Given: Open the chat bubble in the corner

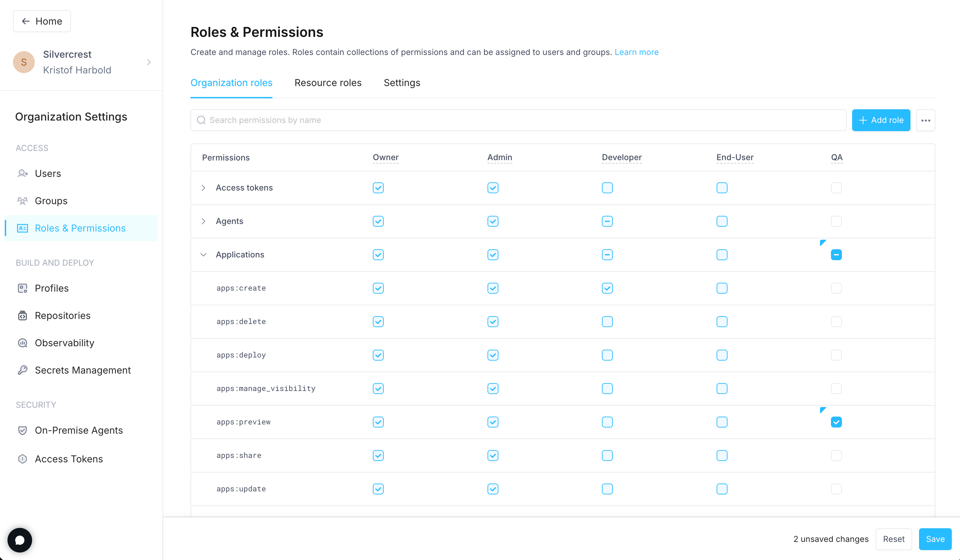Looking at the screenshot, I should pos(19,540).
